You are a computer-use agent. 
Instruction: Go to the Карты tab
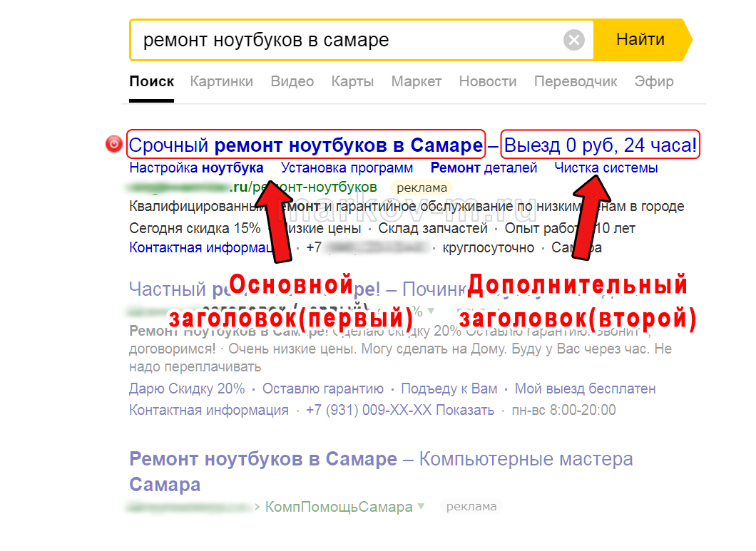(352, 81)
